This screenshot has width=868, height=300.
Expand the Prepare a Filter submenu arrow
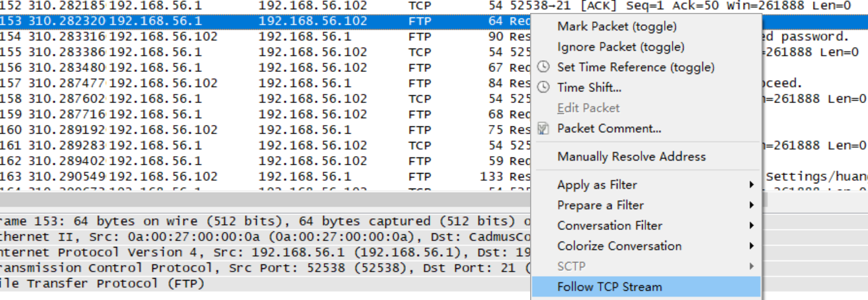coord(751,205)
